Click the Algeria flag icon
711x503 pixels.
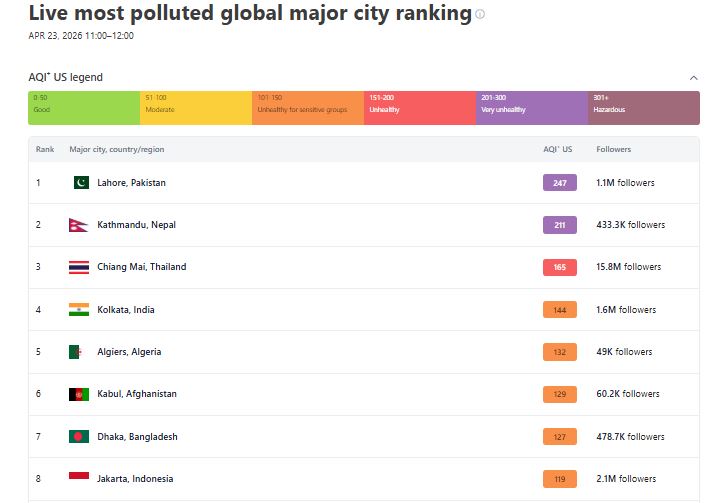pos(78,352)
